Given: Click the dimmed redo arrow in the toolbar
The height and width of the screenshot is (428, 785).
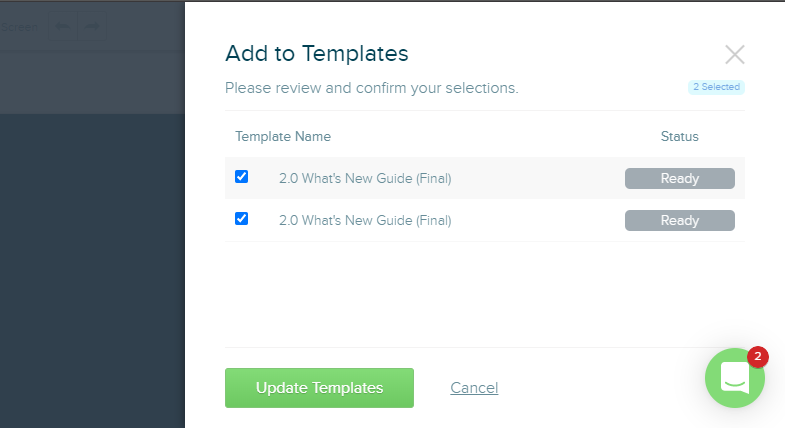Looking at the screenshot, I should (92, 27).
